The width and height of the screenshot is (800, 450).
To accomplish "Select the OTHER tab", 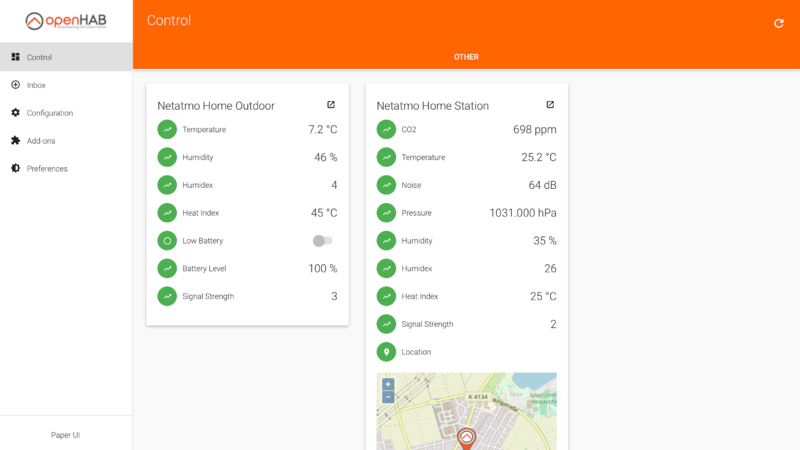I will (x=466, y=57).
